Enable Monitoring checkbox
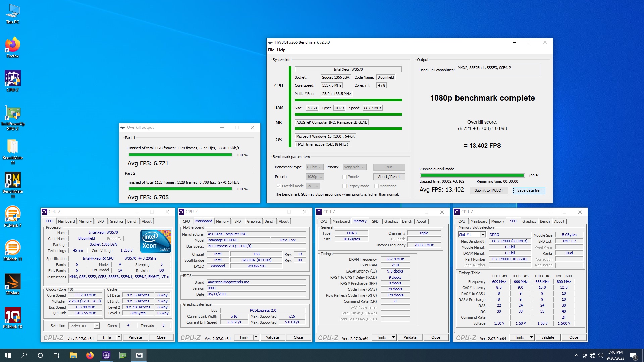 click(x=376, y=186)
